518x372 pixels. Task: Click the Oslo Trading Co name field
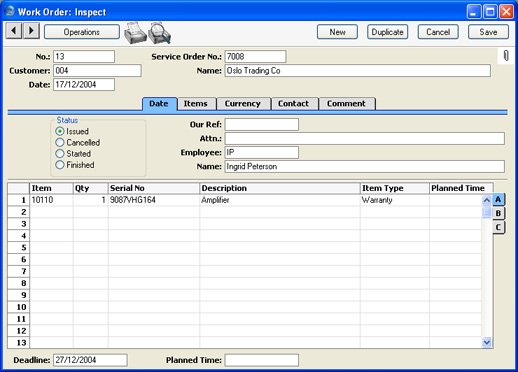358,71
